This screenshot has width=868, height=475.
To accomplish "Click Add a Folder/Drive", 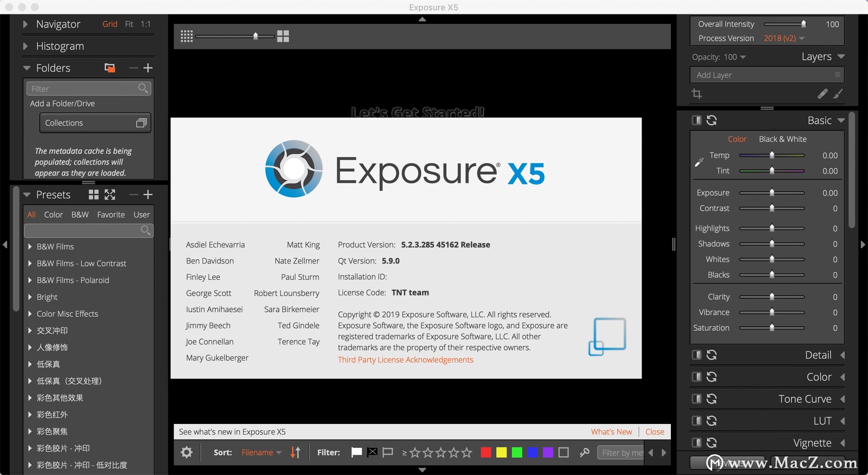I will 62,103.
